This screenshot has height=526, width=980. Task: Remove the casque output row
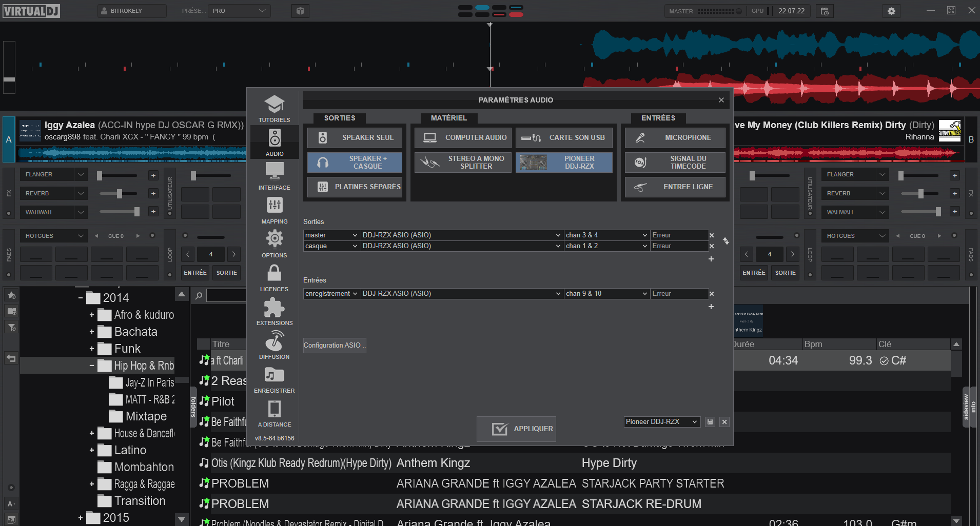pos(712,246)
